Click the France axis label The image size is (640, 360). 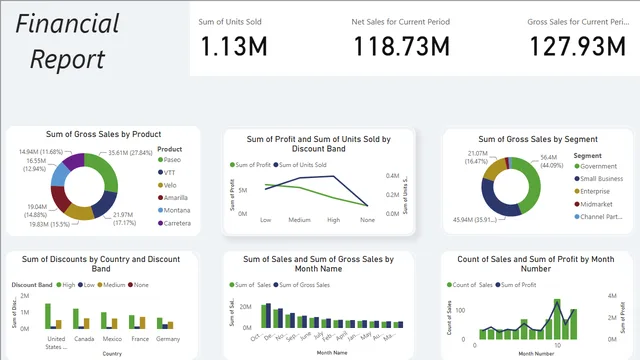pos(140,339)
